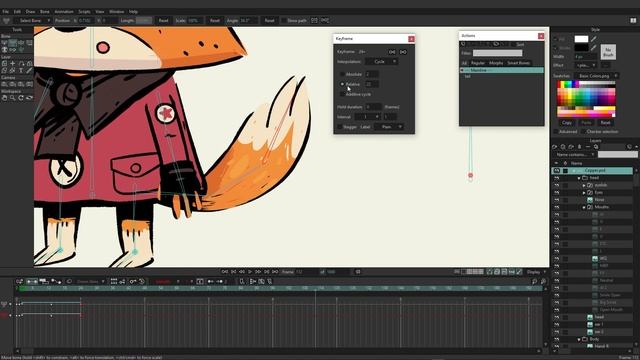Image resolution: width=640 pixels, height=360 pixels.
Task: Select the Eyedropper tool in Layer tools
Action: [x=29, y=71]
